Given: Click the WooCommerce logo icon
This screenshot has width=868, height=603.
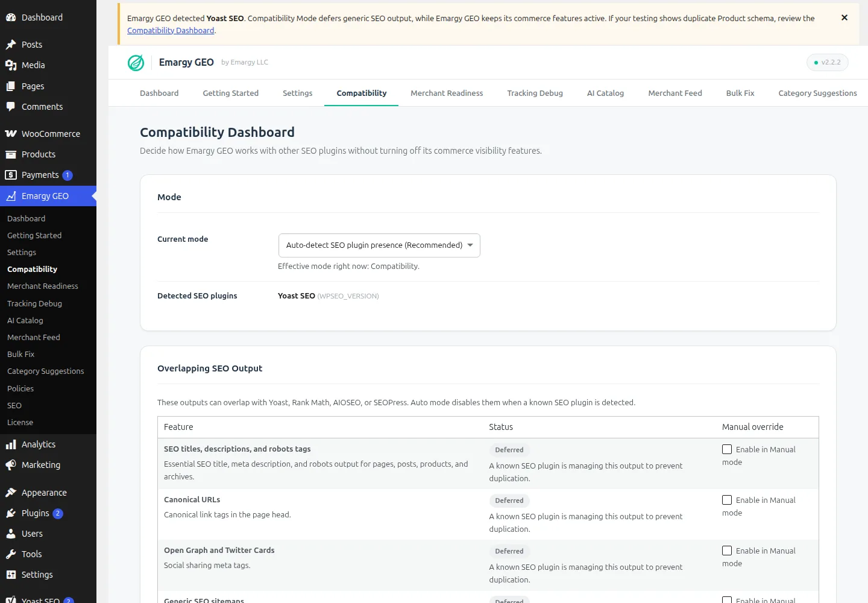Looking at the screenshot, I should [x=11, y=134].
